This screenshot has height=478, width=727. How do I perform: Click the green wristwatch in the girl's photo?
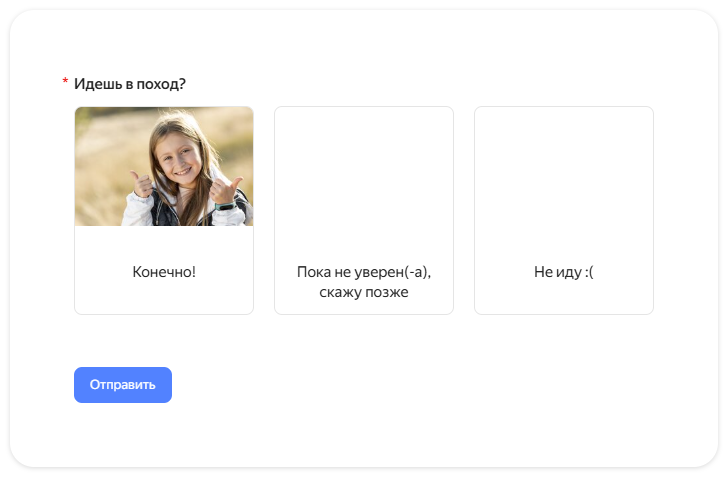[x=225, y=206]
